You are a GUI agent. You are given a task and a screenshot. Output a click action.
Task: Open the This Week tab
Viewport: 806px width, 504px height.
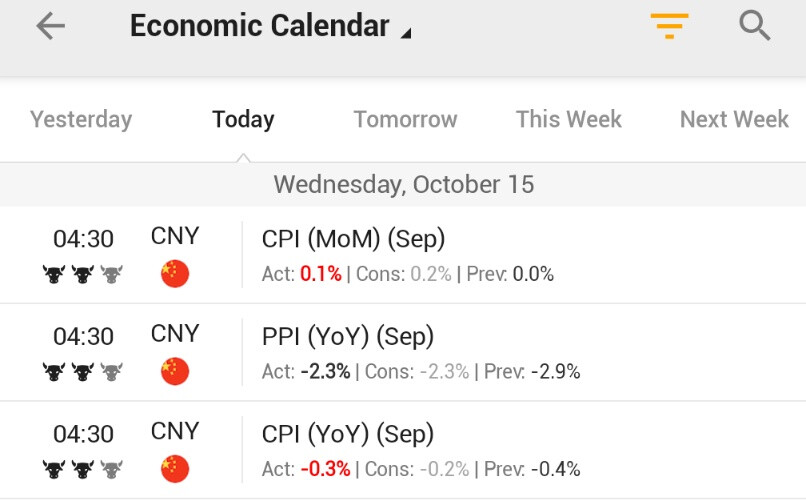[x=568, y=120]
